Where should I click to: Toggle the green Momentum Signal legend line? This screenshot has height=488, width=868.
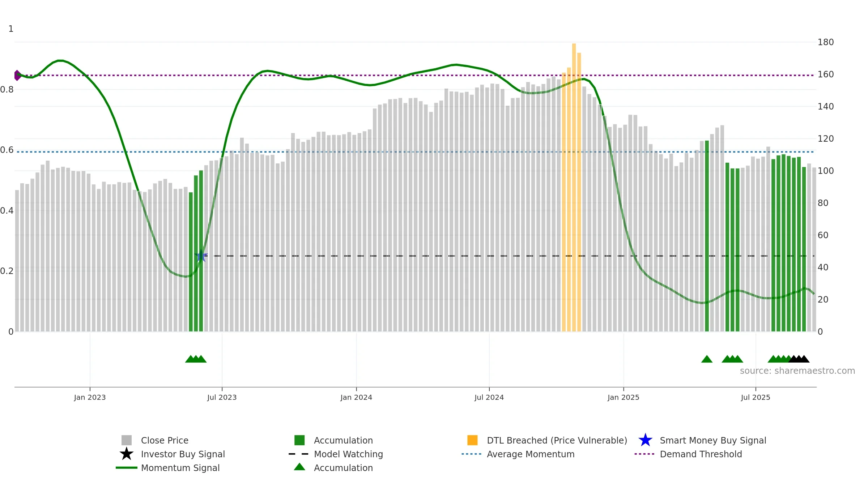point(127,468)
